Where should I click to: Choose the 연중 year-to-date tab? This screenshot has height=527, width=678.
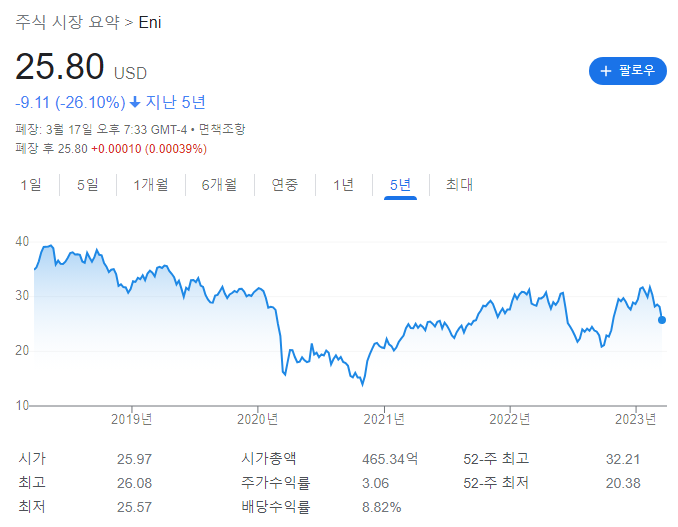[x=285, y=185]
